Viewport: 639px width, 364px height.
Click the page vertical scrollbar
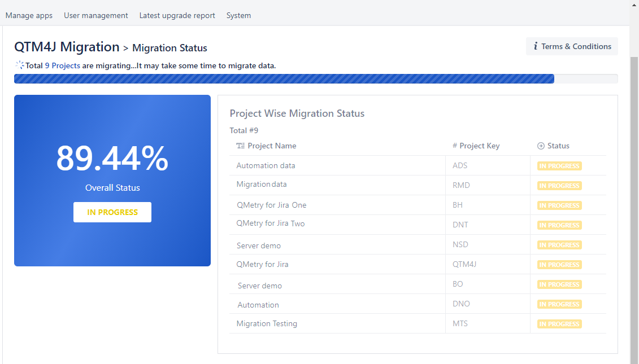(634, 210)
